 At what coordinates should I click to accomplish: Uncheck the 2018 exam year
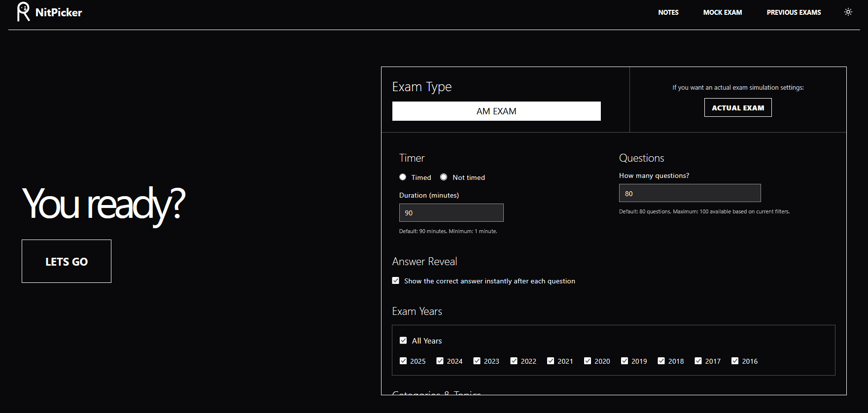(x=661, y=361)
